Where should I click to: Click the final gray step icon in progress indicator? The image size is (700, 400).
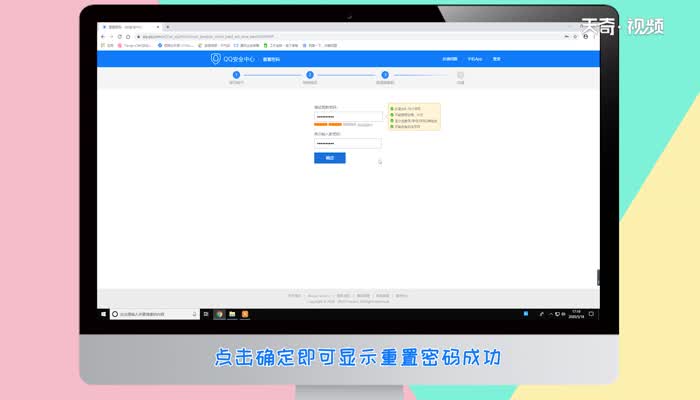460,75
